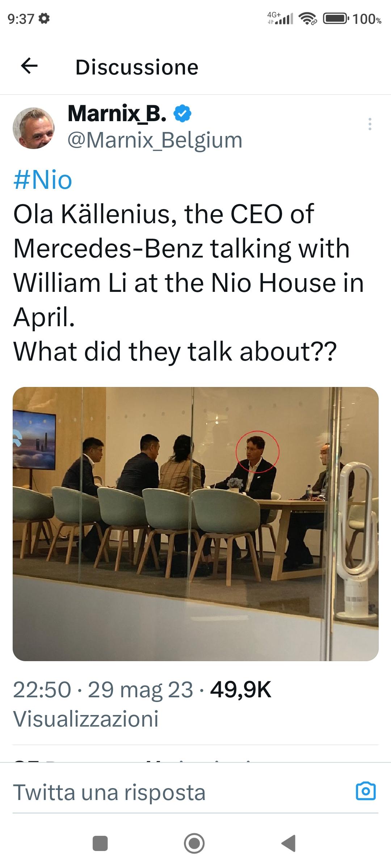
Task: Tap the Android recent apps square
Action: coord(100,843)
